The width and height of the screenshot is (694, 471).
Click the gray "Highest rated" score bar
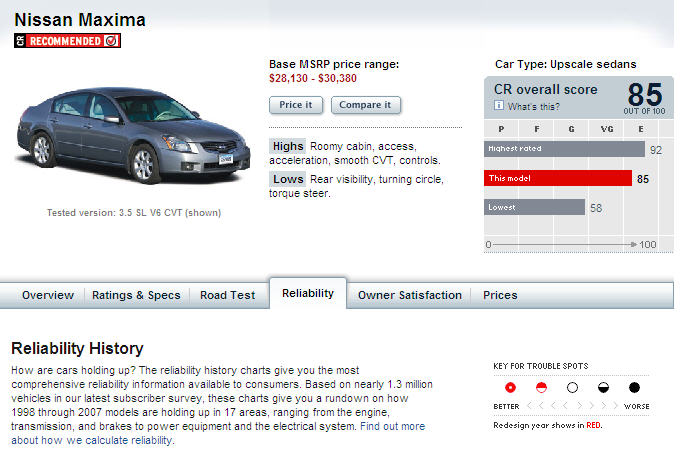[x=565, y=149]
